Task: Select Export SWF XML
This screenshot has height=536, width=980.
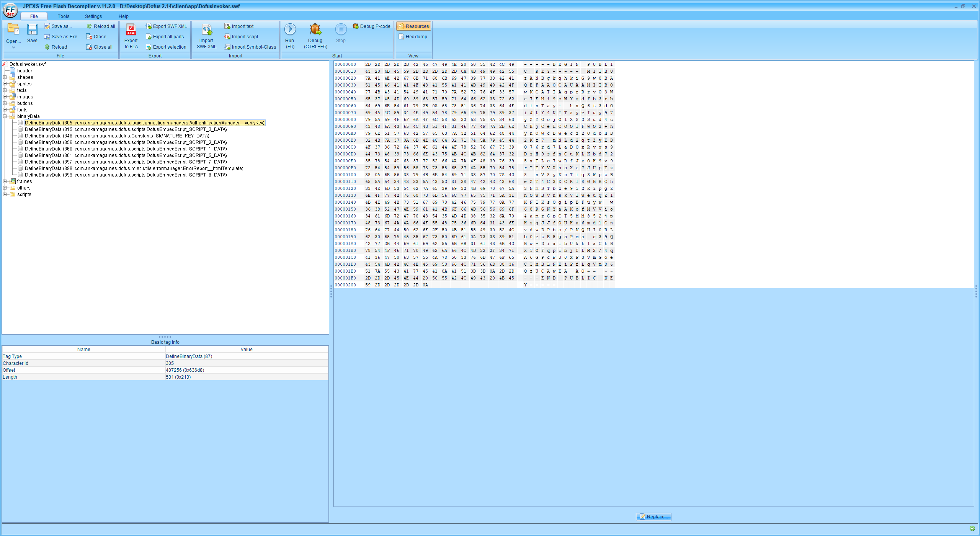Action: [x=167, y=26]
